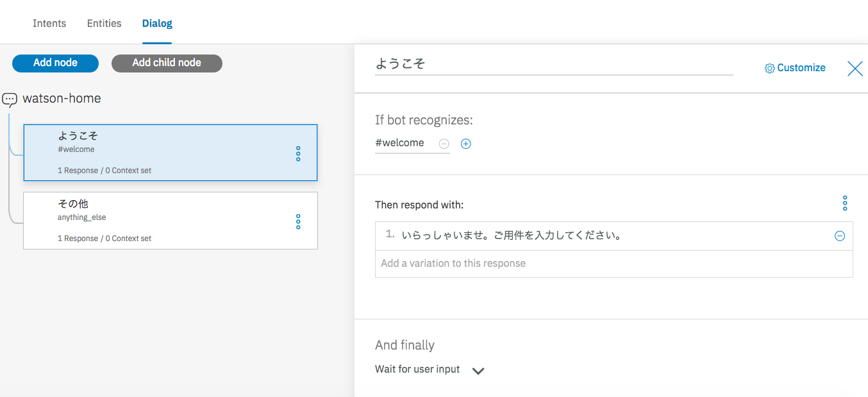Select the その他 dialog node
The width and height of the screenshot is (868, 397).
[160, 221]
